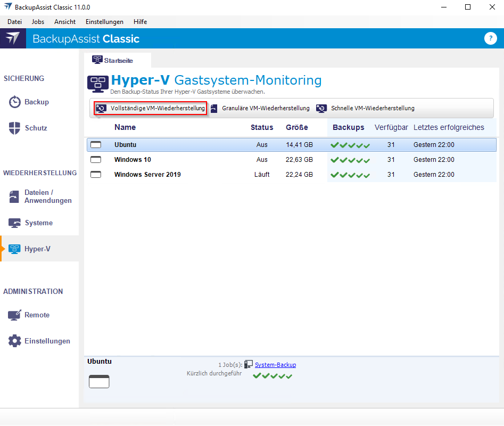The image size is (504, 426).
Task: Start Granulare VM-Wiederherstellung
Action: pyautogui.click(x=260, y=108)
